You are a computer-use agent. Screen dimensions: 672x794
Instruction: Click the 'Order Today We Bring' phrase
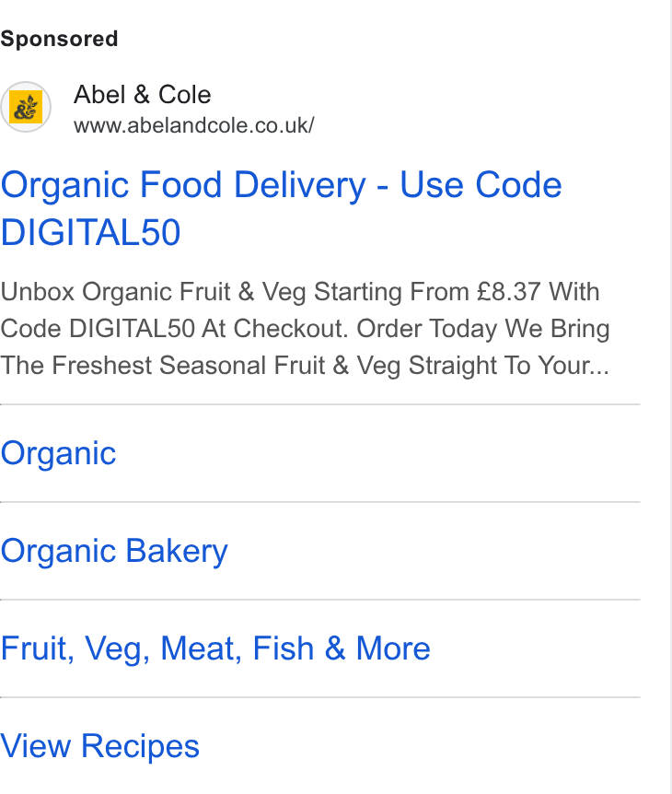[483, 329]
